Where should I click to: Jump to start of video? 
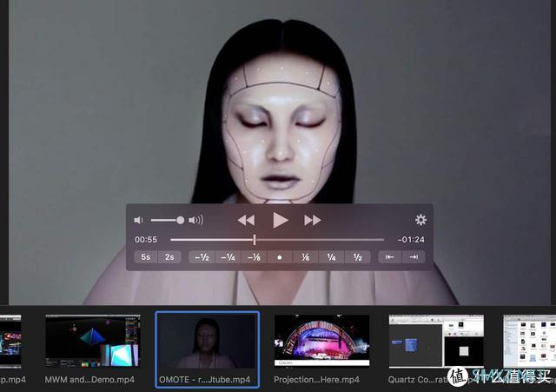(x=390, y=256)
